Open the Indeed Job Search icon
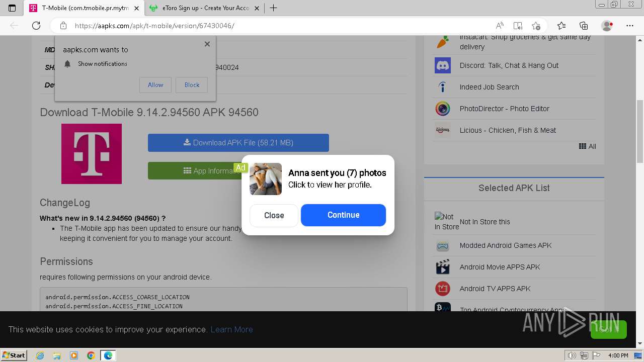 (x=443, y=87)
